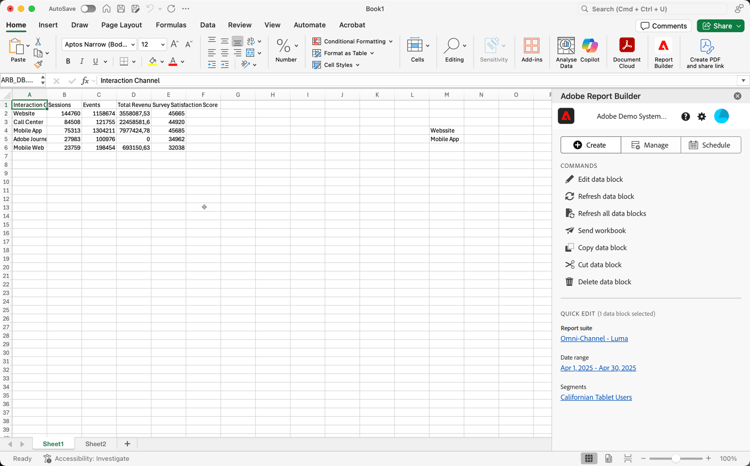The width and height of the screenshot is (750, 466).
Task: Increase font size icon
Action: pyautogui.click(x=175, y=44)
